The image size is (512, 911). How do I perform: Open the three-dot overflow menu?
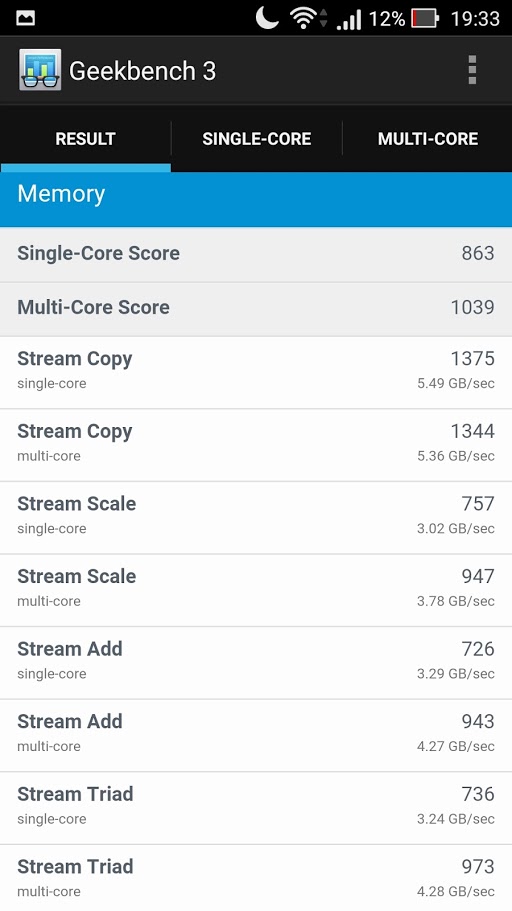472,70
